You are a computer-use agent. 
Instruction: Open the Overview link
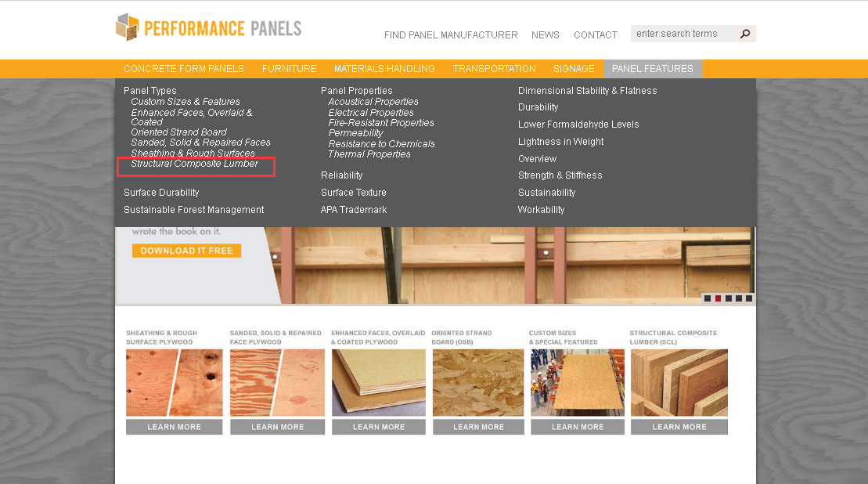[537, 158]
